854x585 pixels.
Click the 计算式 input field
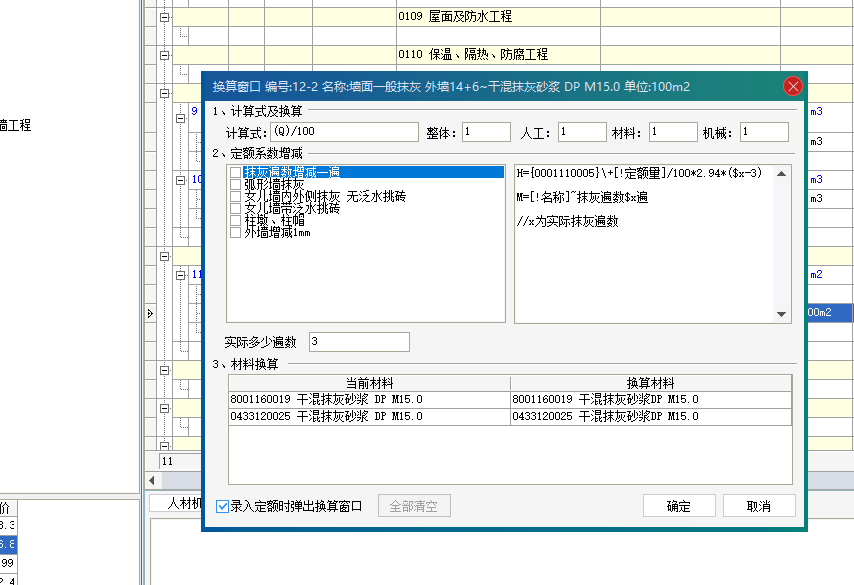coord(344,132)
